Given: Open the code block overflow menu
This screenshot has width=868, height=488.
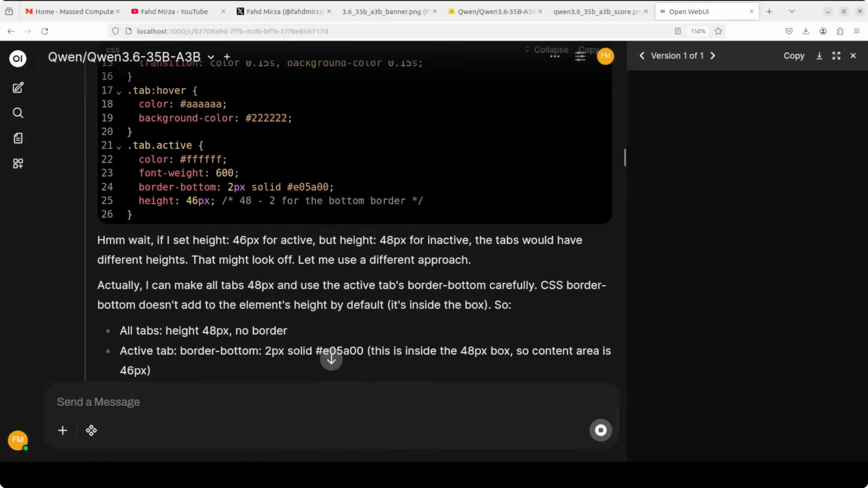Looking at the screenshot, I should pos(555,57).
